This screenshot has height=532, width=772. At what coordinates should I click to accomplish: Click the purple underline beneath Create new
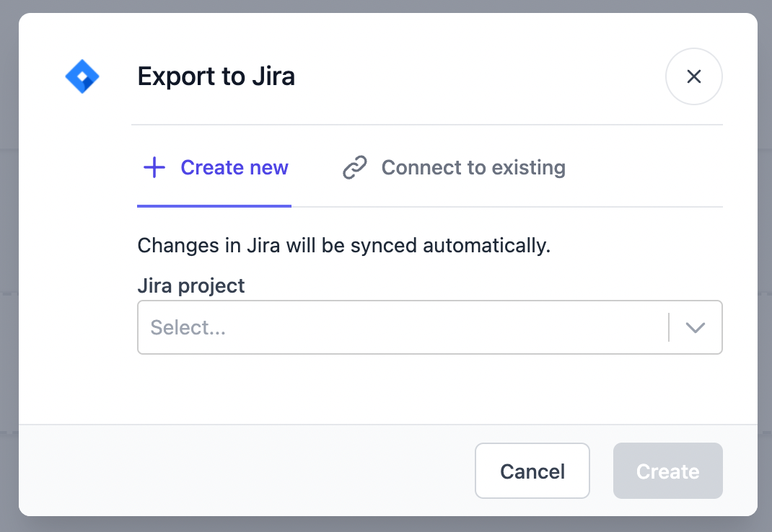click(214, 205)
